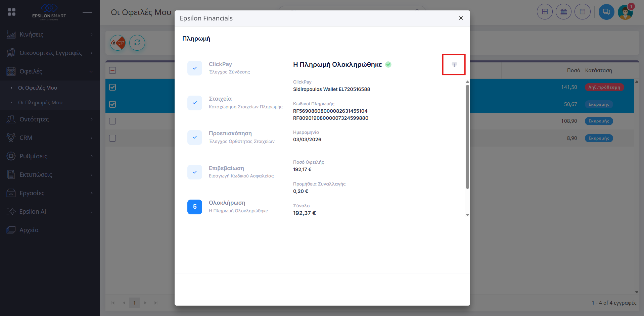This screenshot has height=316, width=644.
Task: Go to the first page in pager
Action: click(113, 303)
